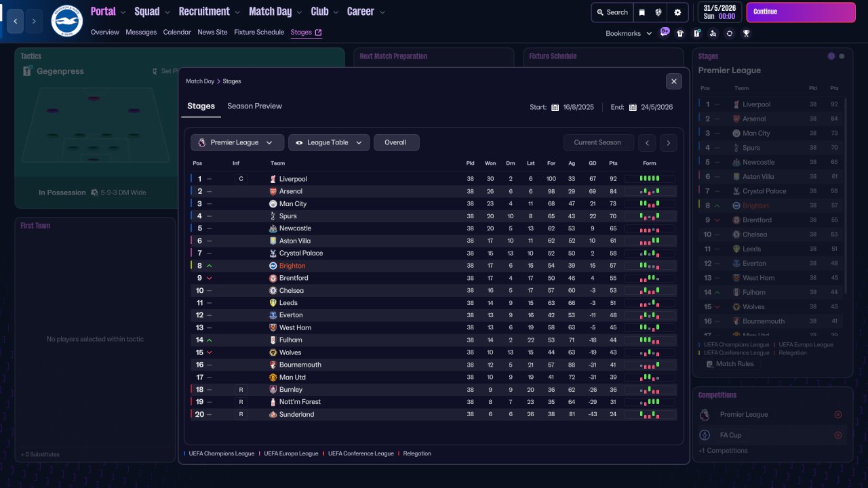Click the Aston Villa crest in the league table
The height and width of the screenshot is (488, 868).
click(273, 241)
